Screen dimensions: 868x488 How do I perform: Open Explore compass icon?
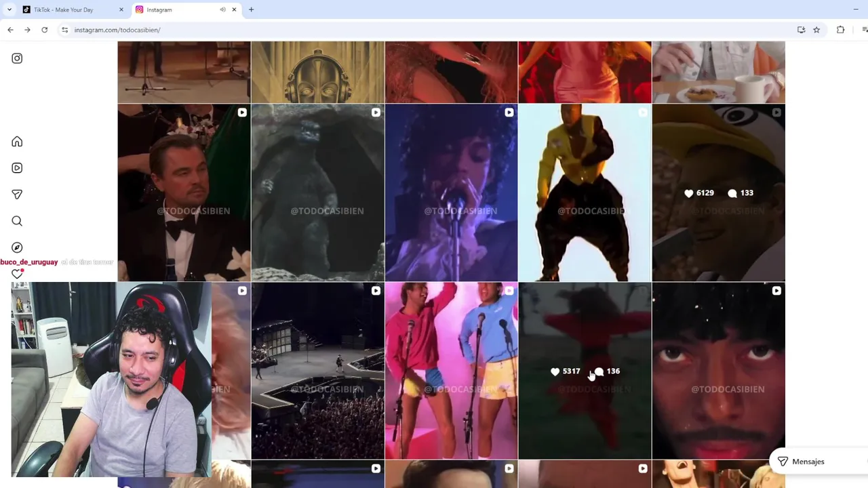coord(17,247)
